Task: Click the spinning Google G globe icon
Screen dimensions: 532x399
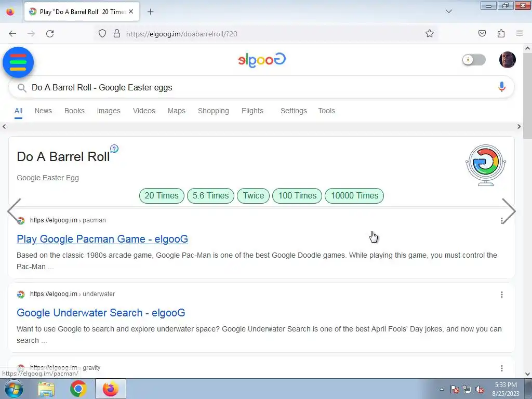Action: (486, 165)
